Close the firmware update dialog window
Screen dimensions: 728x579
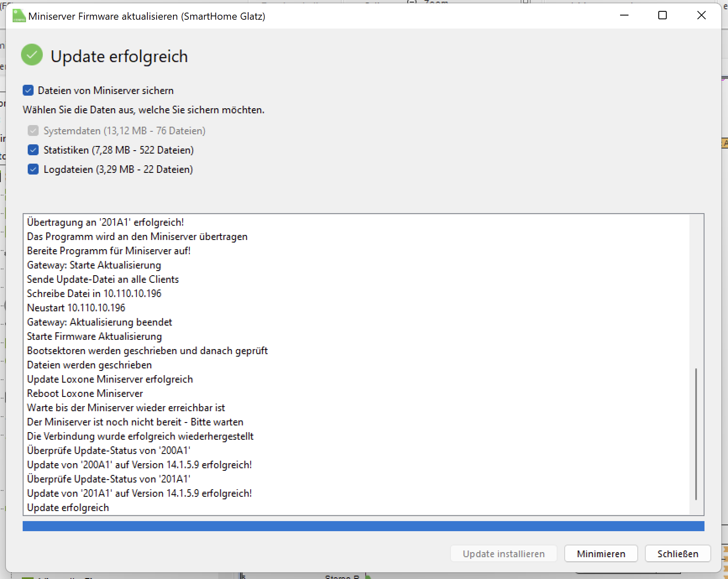click(x=702, y=16)
